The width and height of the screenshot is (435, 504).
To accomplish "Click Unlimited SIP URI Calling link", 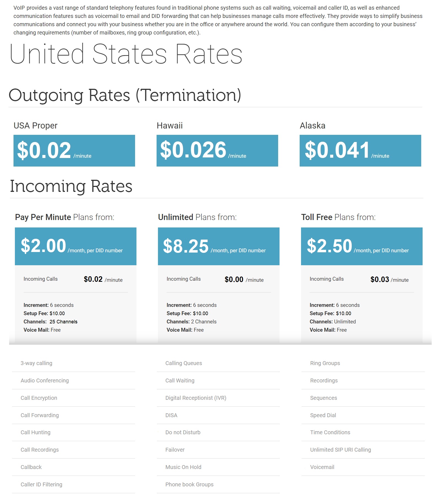I will coord(340,450).
